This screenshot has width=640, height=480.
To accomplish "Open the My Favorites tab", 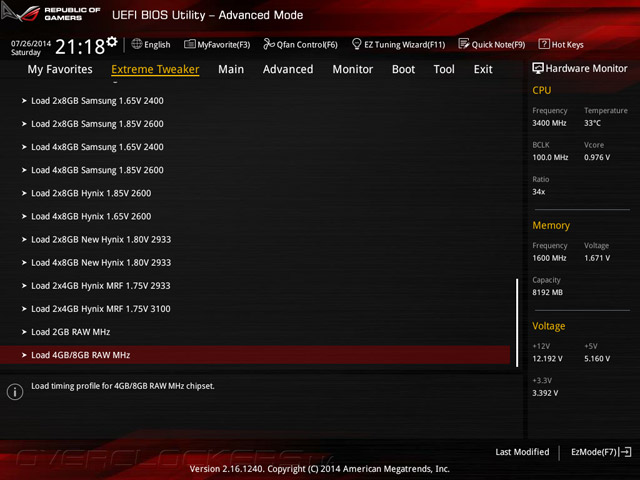I will 60,69.
